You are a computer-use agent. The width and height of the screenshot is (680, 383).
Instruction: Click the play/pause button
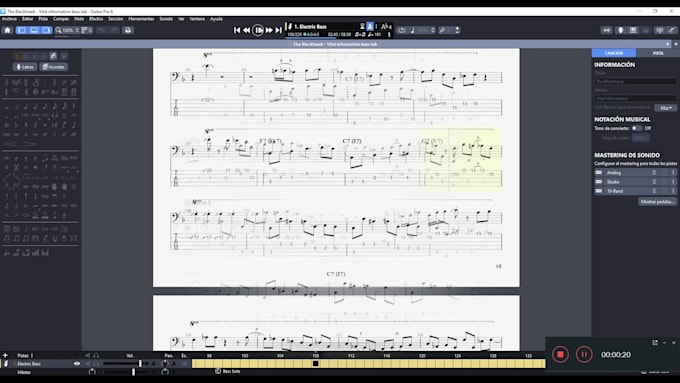click(x=258, y=30)
